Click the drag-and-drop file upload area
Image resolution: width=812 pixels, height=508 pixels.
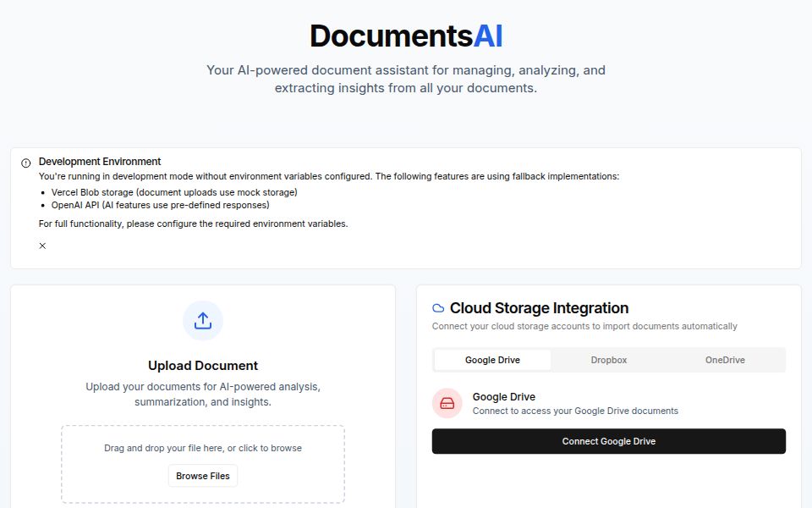click(x=202, y=464)
